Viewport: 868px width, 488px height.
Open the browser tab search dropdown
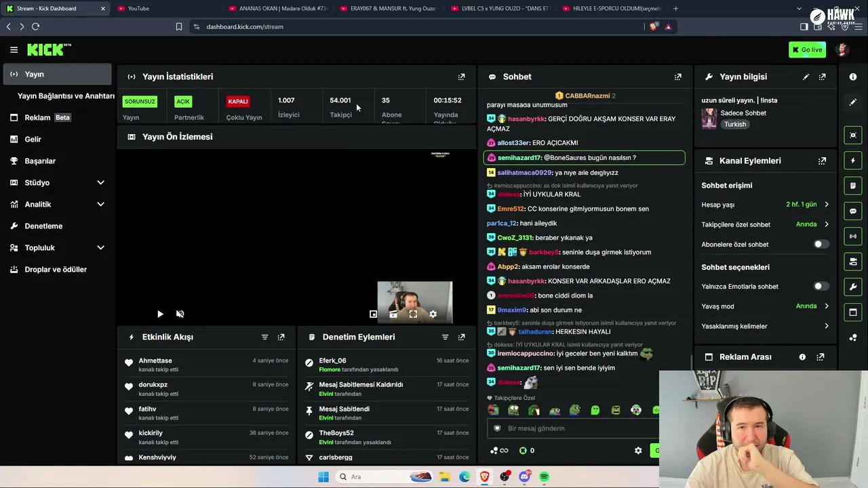799,8
